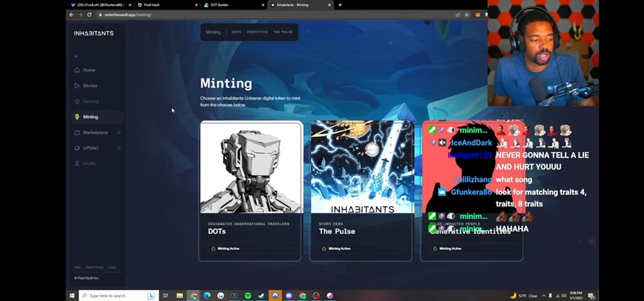
Task: Click the UPDAO external-link icon
Action: 119,148
